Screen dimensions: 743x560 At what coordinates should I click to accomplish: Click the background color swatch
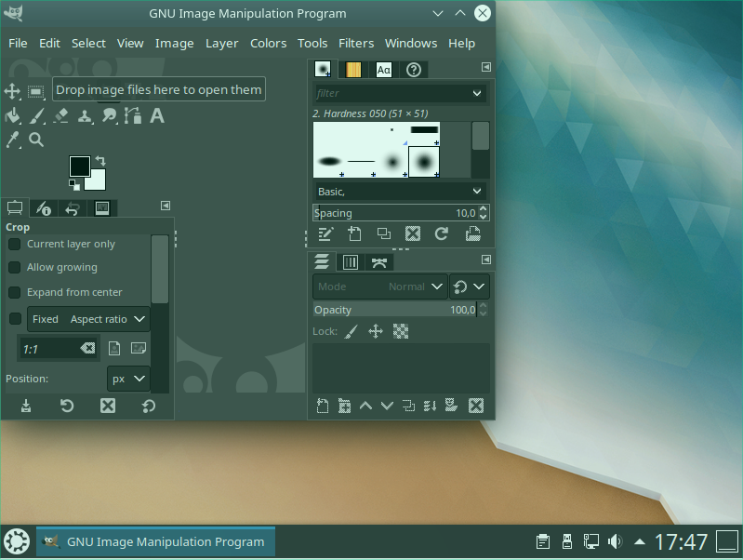pyautogui.click(x=98, y=182)
